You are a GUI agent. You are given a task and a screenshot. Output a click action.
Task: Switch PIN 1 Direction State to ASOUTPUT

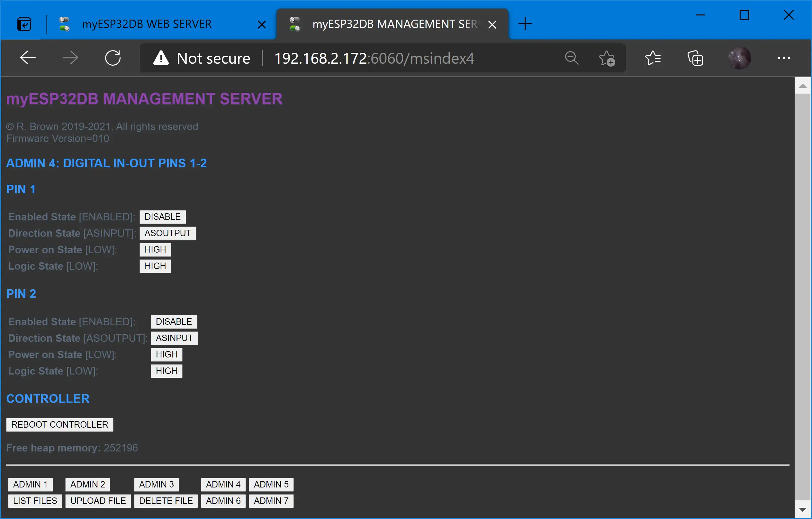pyautogui.click(x=167, y=233)
